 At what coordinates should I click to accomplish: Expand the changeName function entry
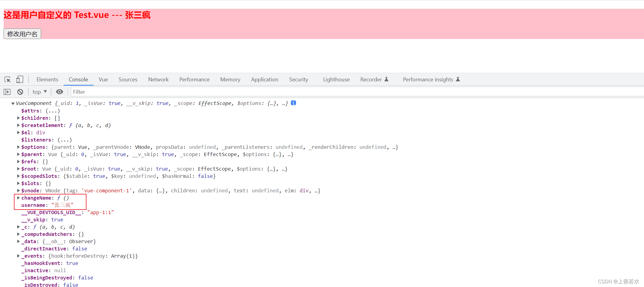click(18, 198)
